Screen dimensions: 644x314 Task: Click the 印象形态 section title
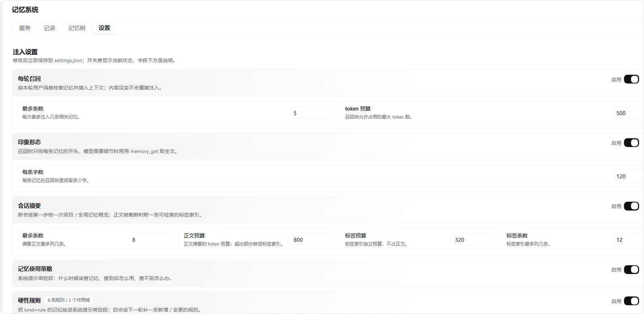point(29,142)
